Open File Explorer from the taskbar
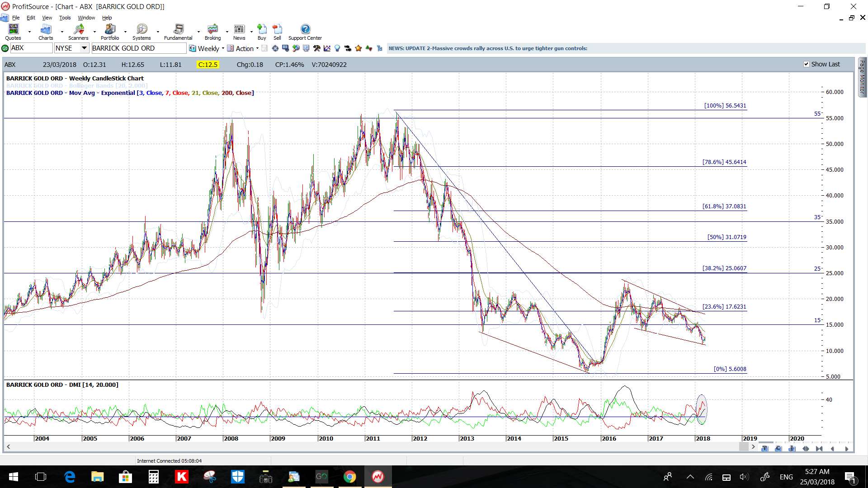Image resolution: width=868 pixels, height=488 pixels. (97, 477)
